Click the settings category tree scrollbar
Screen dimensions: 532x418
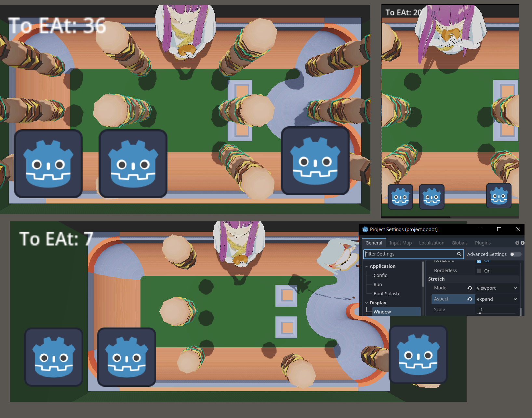click(423, 274)
